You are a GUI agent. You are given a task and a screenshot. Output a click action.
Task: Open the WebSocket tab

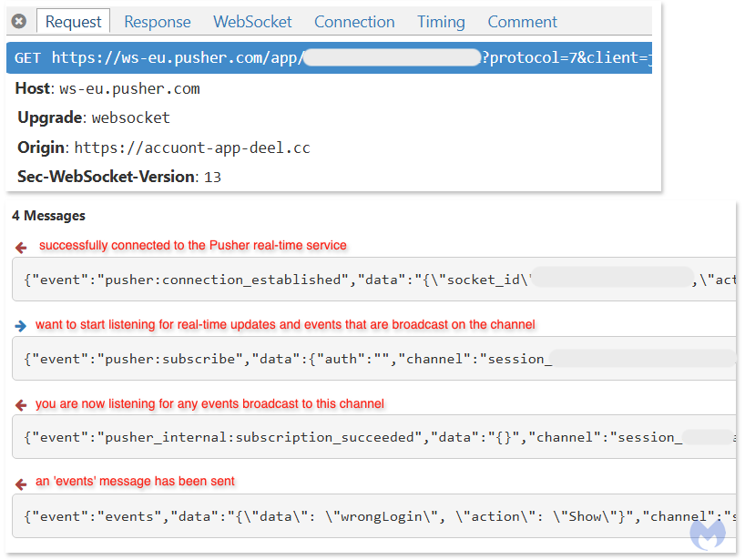tap(252, 22)
